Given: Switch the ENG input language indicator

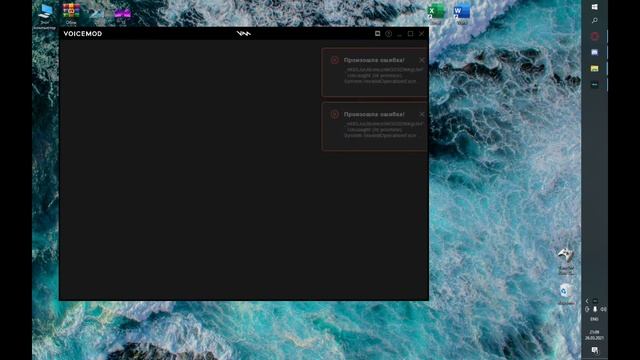Looking at the screenshot, I should 595,319.
